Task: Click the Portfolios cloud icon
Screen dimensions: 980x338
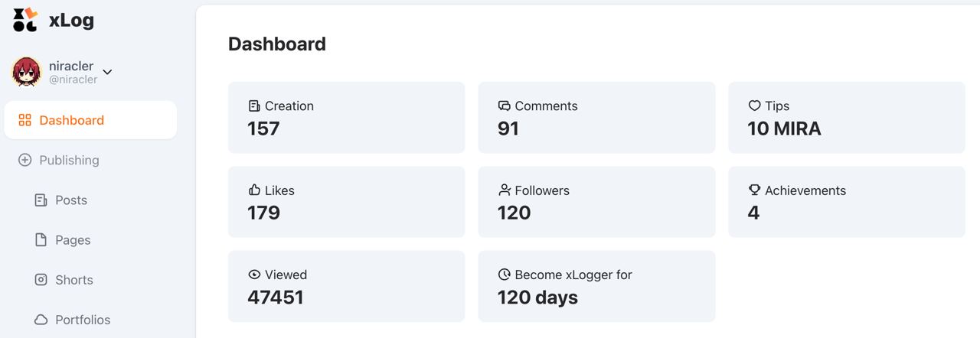Action: (41, 320)
